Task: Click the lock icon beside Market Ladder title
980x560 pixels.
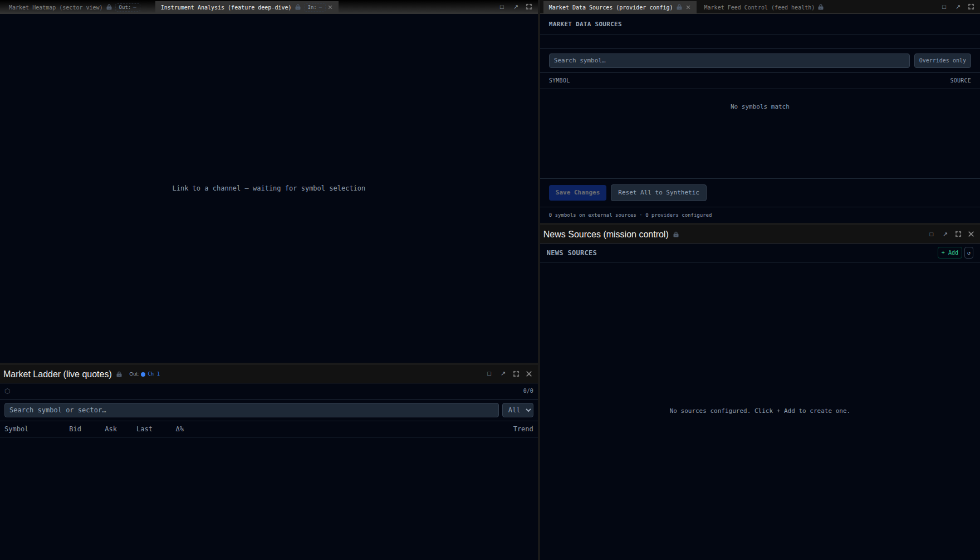Action: pyautogui.click(x=119, y=374)
